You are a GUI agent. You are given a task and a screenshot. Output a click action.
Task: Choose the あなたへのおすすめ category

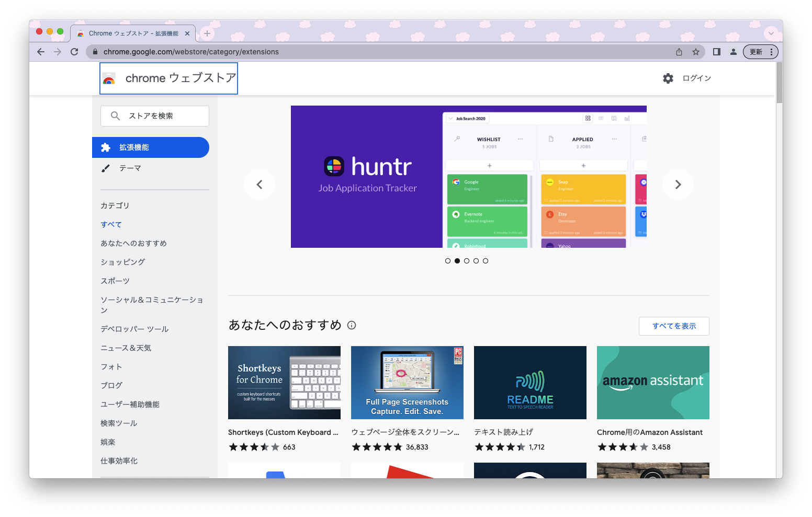pyautogui.click(x=133, y=244)
